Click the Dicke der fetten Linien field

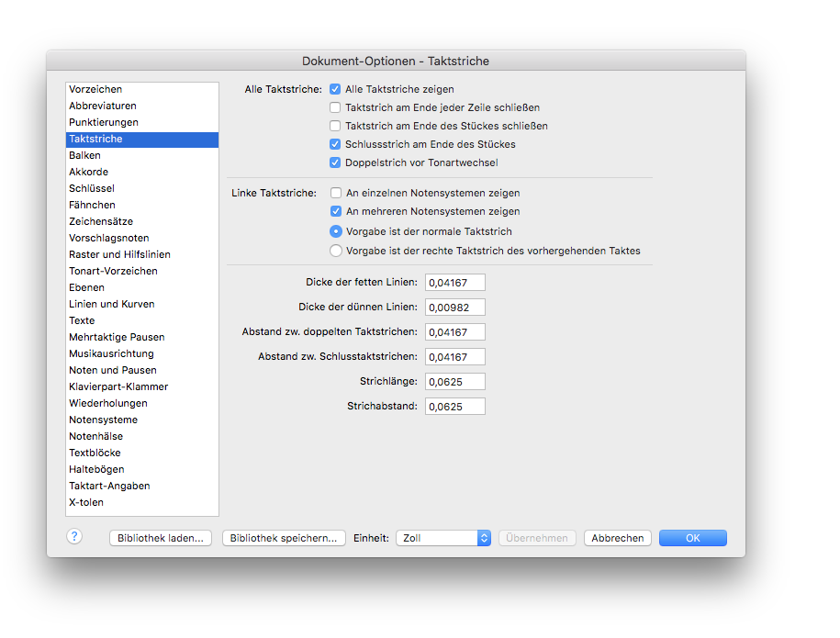tap(454, 283)
